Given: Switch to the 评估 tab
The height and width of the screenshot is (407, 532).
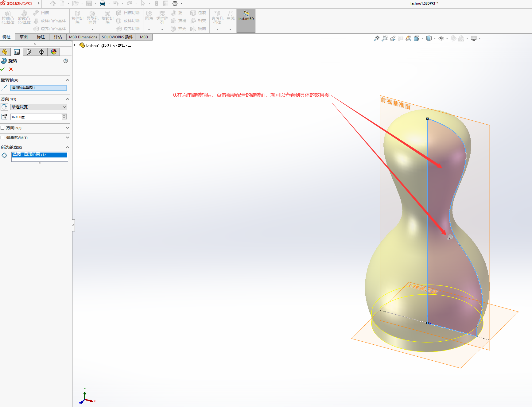Looking at the screenshot, I should [x=58, y=37].
